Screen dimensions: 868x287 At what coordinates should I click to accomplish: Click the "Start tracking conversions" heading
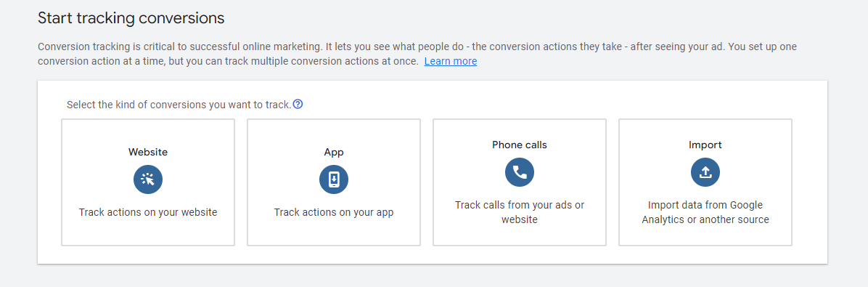click(x=131, y=18)
